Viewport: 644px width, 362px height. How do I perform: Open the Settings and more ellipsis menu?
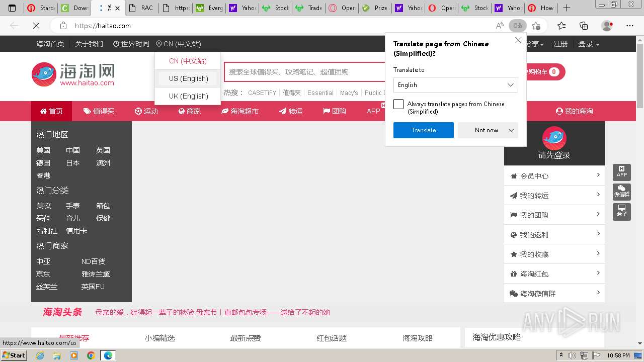tap(630, 26)
